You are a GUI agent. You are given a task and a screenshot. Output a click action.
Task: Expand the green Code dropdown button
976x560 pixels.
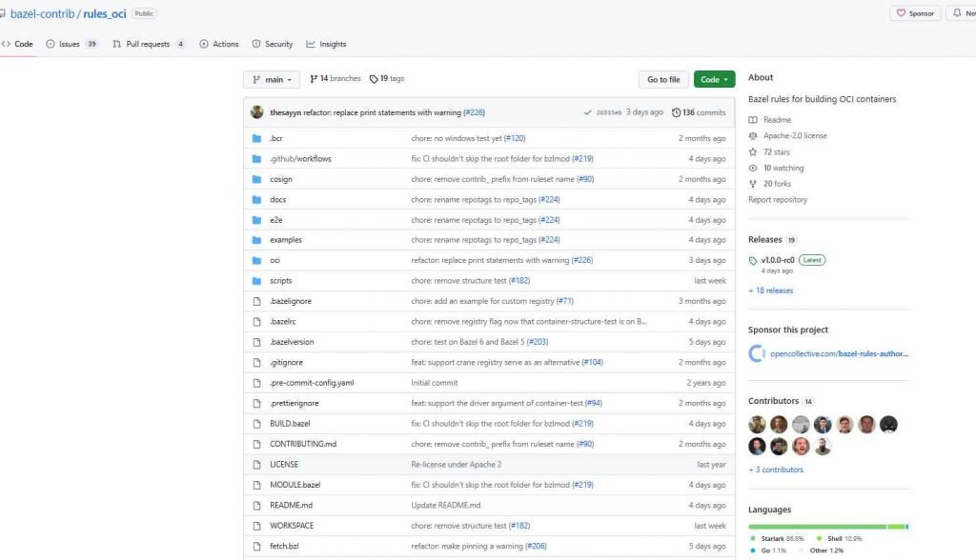(x=714, y=80)
